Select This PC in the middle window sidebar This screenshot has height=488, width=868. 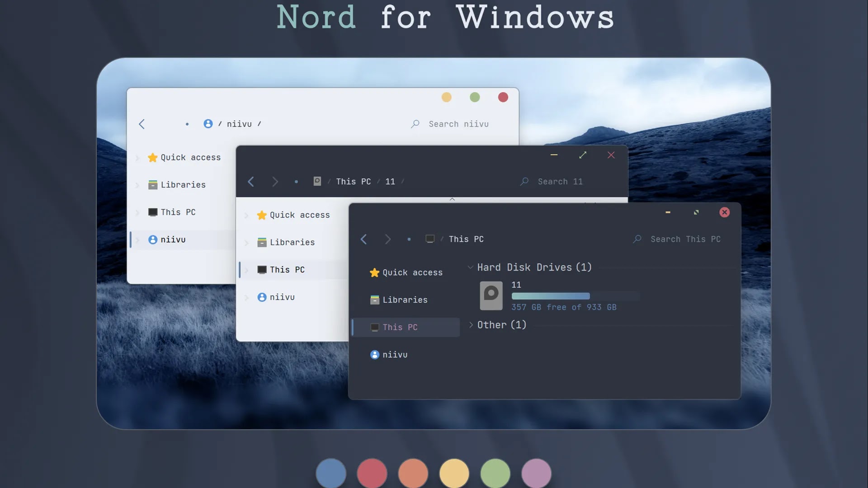(281, 270)
